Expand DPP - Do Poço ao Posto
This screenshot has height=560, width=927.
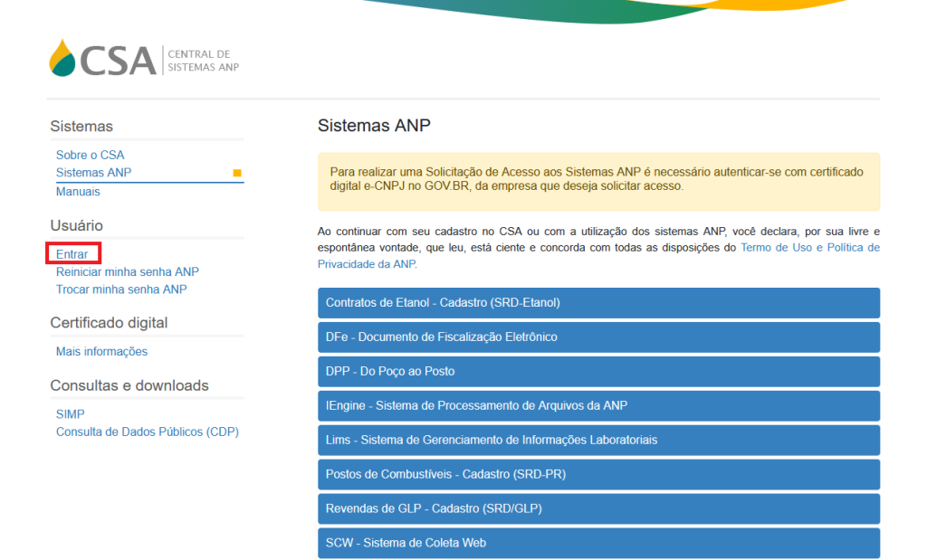click(598, 372)
